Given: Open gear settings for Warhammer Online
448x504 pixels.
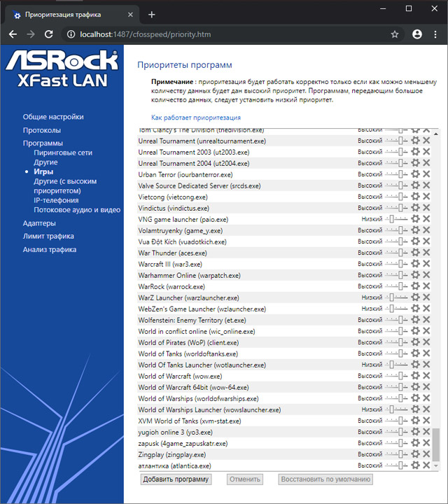Looking at the screenshot, I should coord(416,275).
